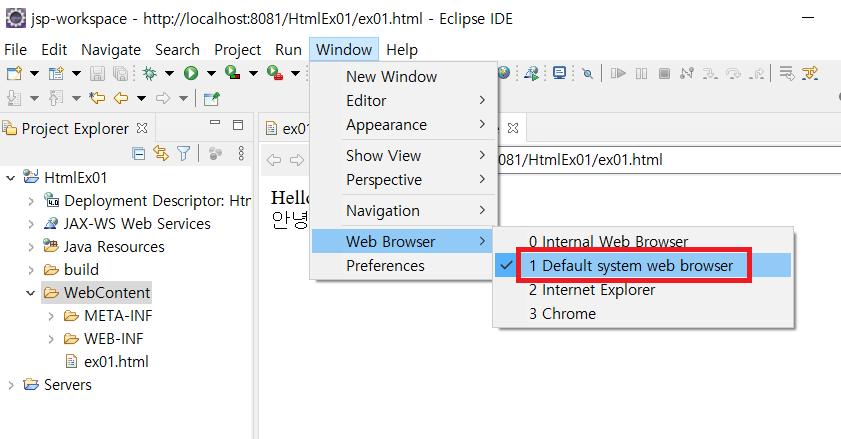Screen dimensions: 841x439
Task: Open the New wizard dropdown arrow
Action: tap(34, 74)
